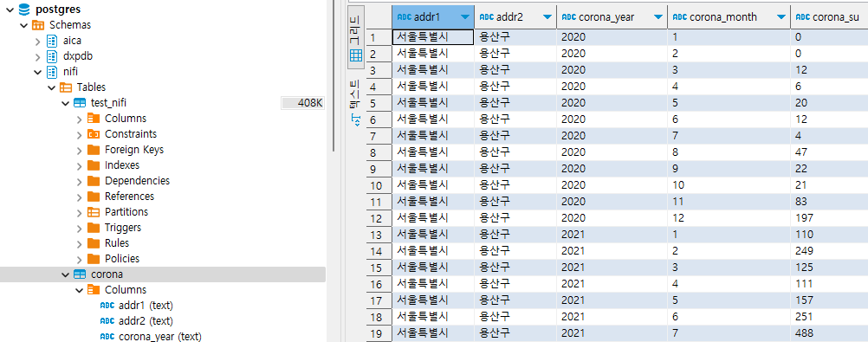
Task: Click the addr2 (text) column type icon
Action: point(107,321)
